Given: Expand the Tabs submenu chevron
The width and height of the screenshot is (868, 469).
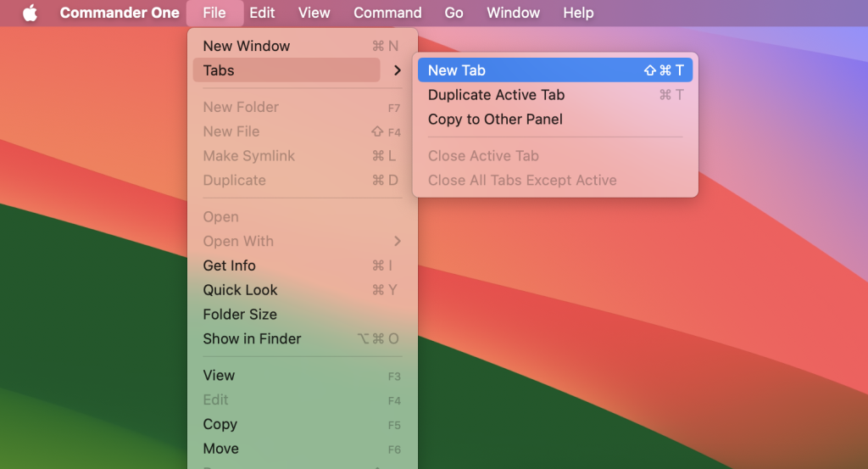Looking at the screenshot, I should (x=397, y=70).
